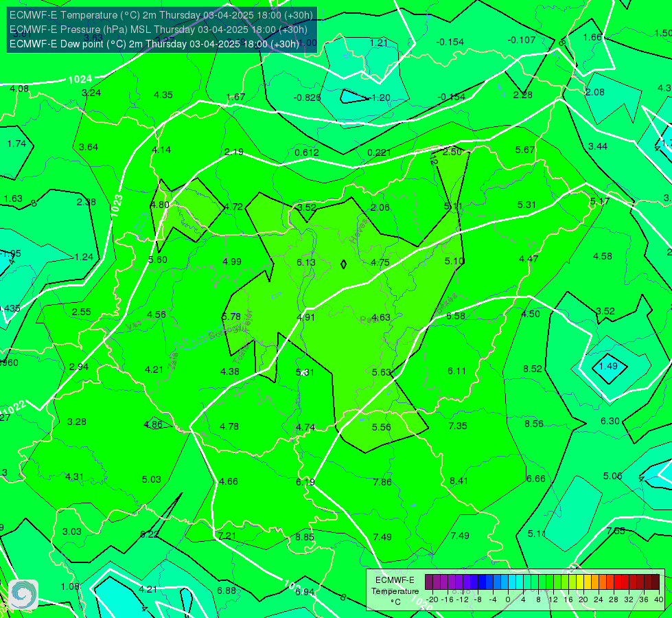Click the 1.24 dew point value

click(x=84, y=257)
